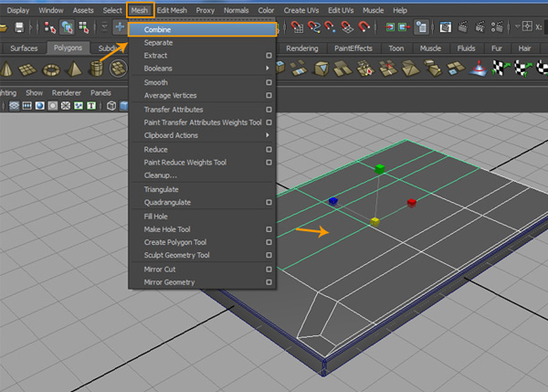Click the yellow center manipulator handle
The height and width of the screenshot is (392, 548).
pyautogui.click(x=374, y=221)
